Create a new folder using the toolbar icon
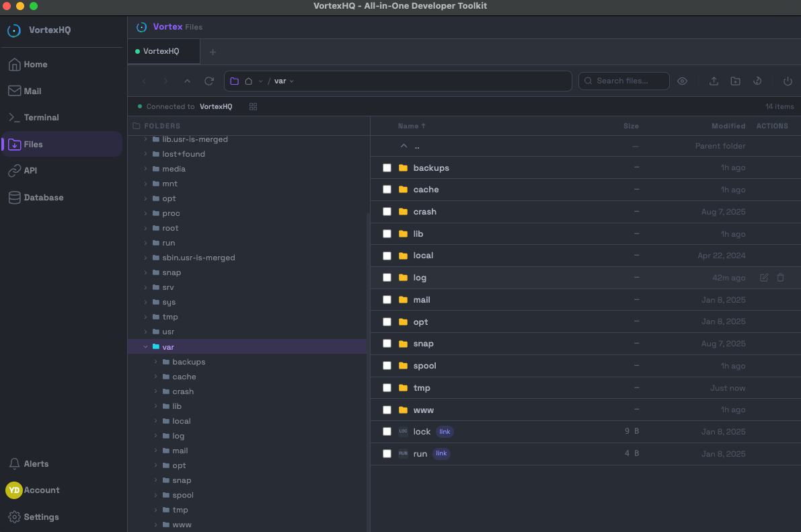801x532 pixels. [x=735, y=81]
